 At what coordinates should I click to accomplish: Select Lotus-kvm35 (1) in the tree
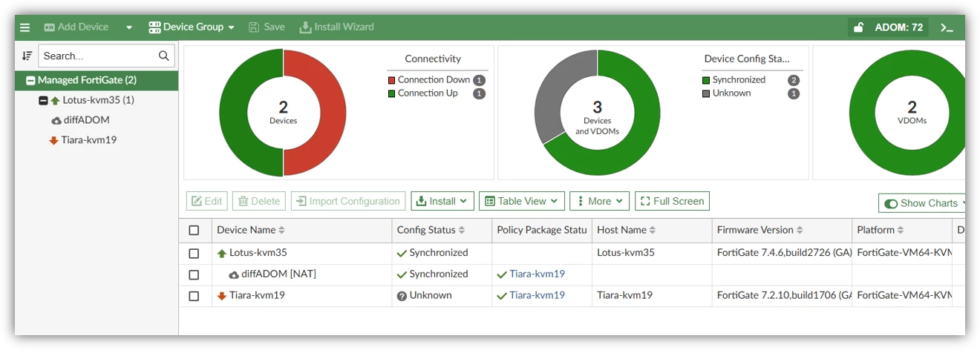pyautogui.click(x=98, y=100)
